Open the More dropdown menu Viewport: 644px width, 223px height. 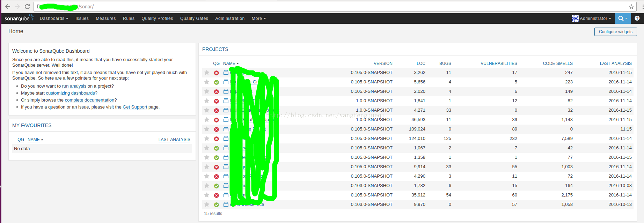click(259, 18)
